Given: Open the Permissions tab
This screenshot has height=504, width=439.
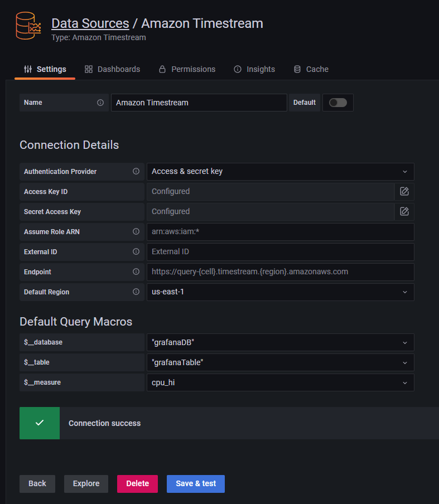Looking at the screenshot, I should 187,69.
